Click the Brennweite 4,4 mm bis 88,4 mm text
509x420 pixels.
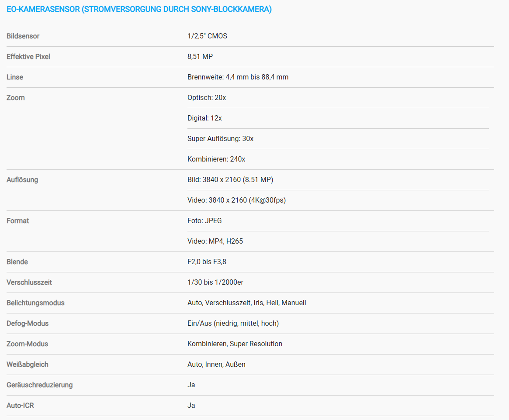(238, 77)
